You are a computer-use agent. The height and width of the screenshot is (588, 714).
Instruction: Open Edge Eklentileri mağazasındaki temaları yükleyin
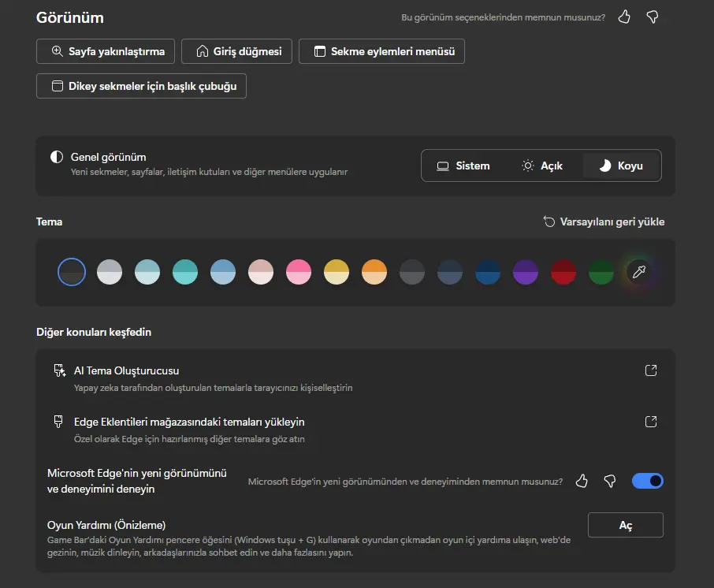355,430
